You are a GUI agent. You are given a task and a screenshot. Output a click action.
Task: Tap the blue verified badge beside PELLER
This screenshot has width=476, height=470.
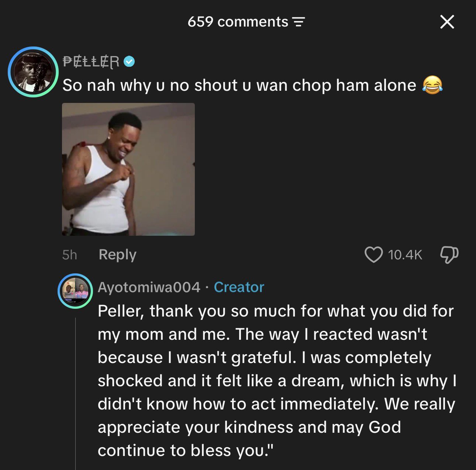(129, 62)
